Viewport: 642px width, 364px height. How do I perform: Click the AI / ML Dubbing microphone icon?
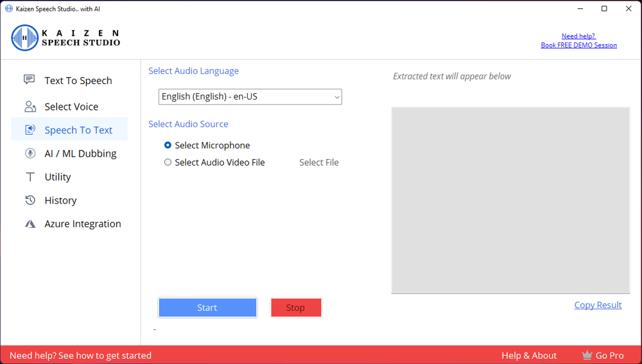point(30,153)
